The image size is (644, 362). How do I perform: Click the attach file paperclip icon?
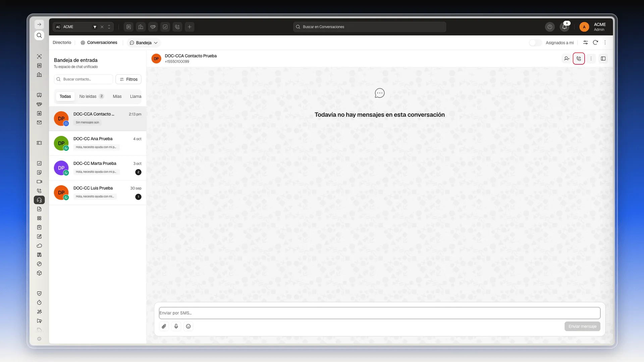tap(164, 326)
